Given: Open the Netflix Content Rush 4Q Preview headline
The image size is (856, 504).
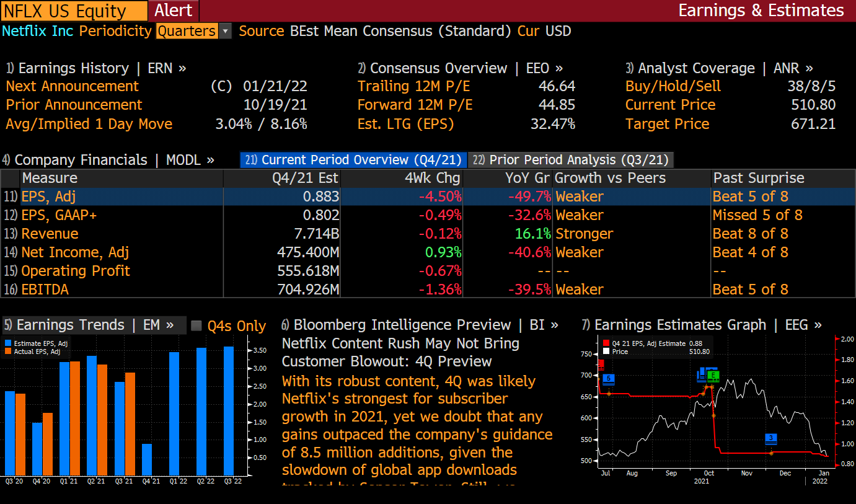Looking at the screenshot, I should [x=400, y=352].
